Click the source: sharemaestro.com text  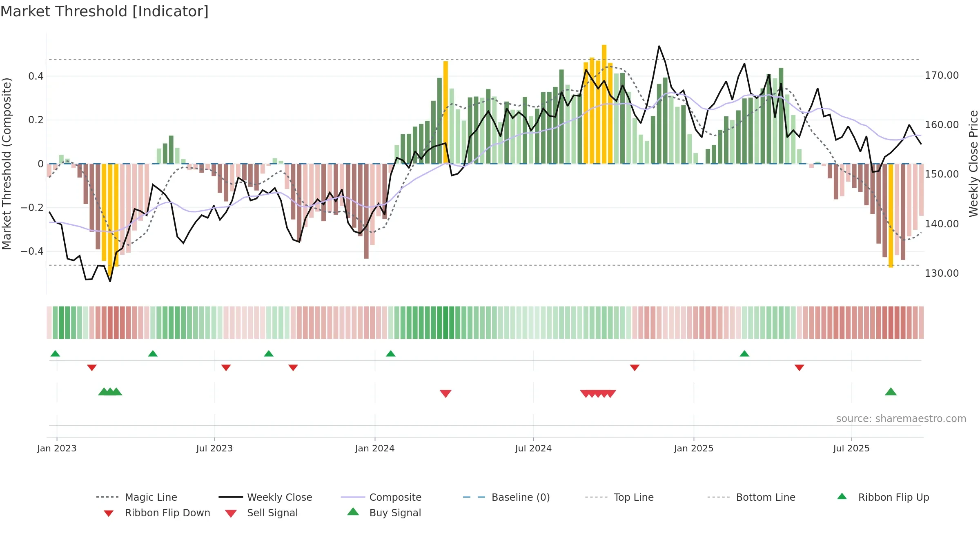click(901, 419)
